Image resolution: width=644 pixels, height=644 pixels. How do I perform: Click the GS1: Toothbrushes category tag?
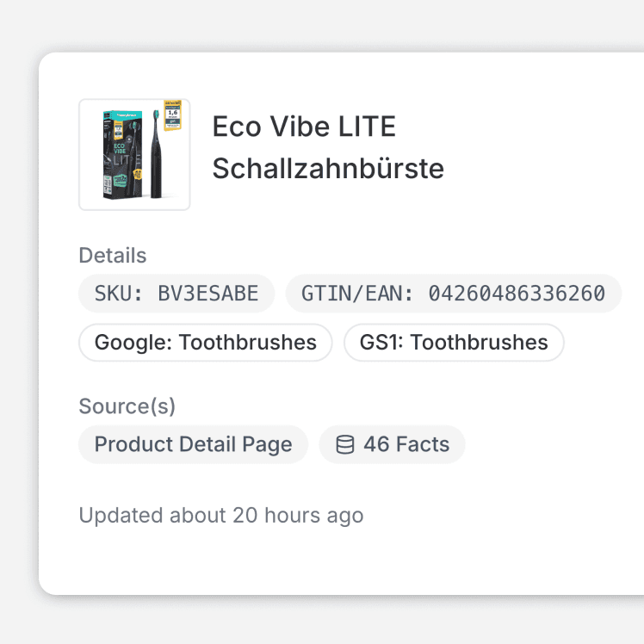454,343
